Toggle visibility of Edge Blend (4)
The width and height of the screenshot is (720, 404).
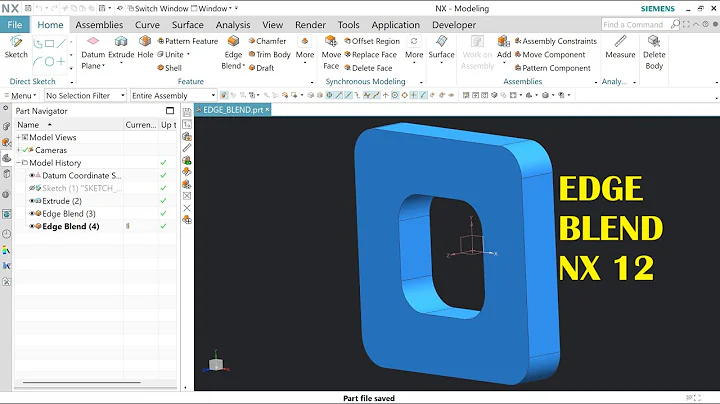coord(32,226)
